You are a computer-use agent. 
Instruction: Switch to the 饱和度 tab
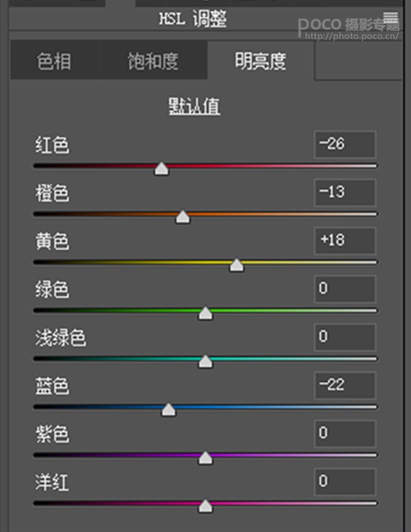pos(153,62)
